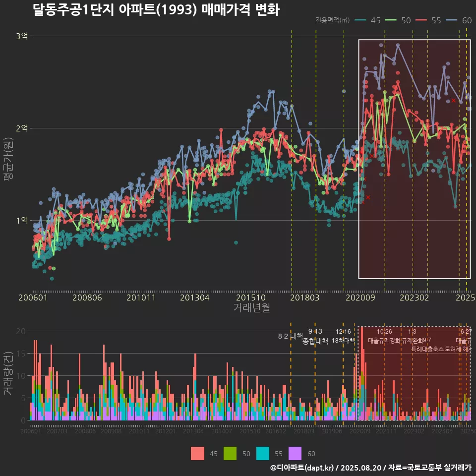Image resolution: width=476 pixels, height=476 pixels.
Task: Click the 8·2 대책 policy marker label
Action: click(290, 336)
